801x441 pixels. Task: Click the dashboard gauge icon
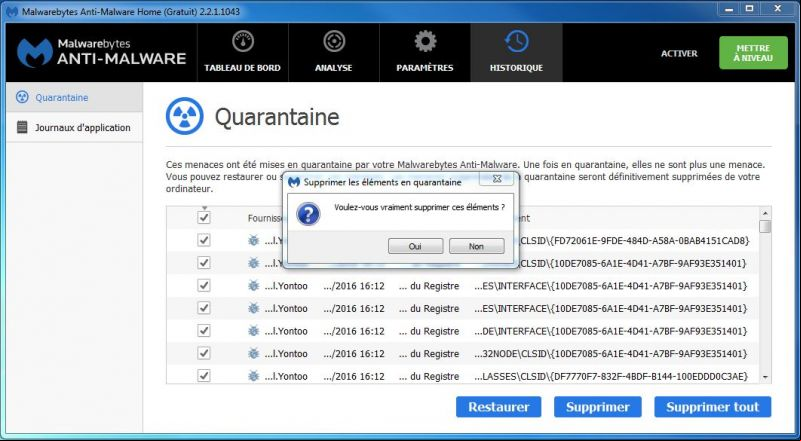click(243, 42)
